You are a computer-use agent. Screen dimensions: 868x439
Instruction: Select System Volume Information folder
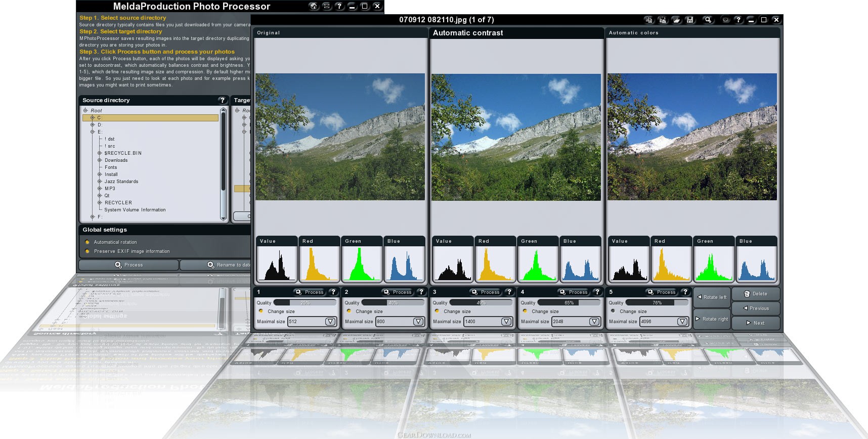[135, 210]
